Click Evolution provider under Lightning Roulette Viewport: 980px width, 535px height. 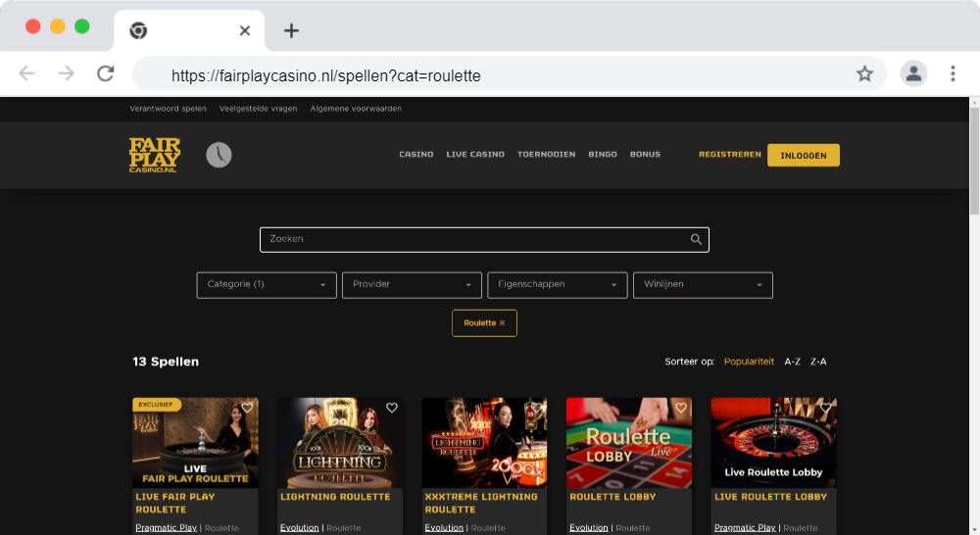299,528
